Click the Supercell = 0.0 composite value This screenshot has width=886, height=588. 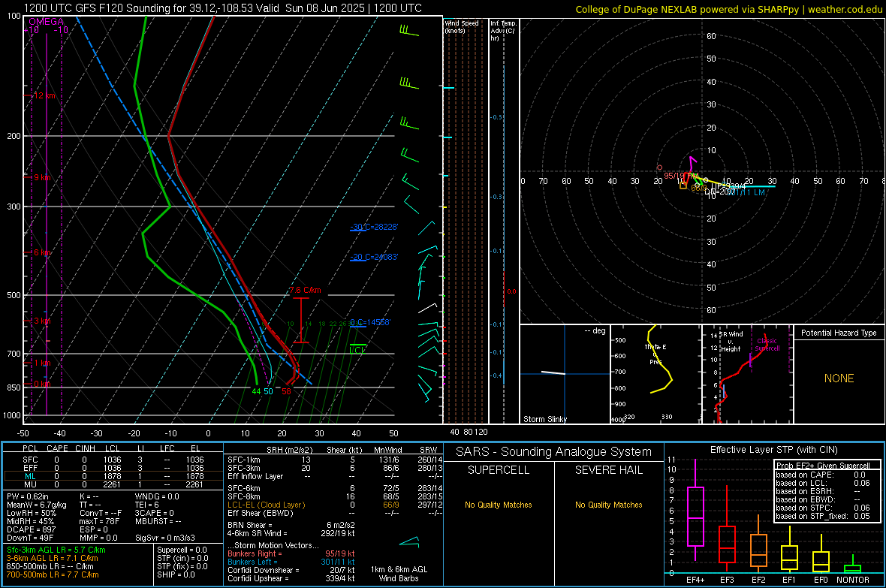(x=182, y=550)
